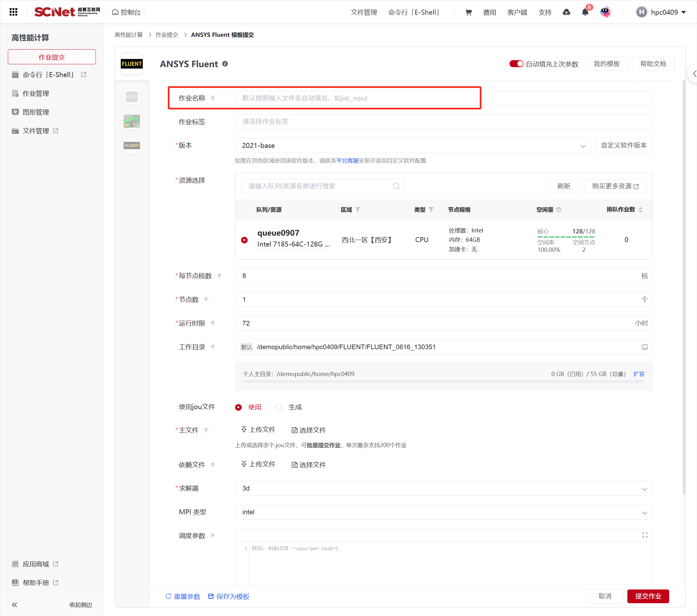The width and height of the screenshot is (697, 616).
Task: Open 命令行 E-Shell in top navigation
Action: [x=414, y=12]
